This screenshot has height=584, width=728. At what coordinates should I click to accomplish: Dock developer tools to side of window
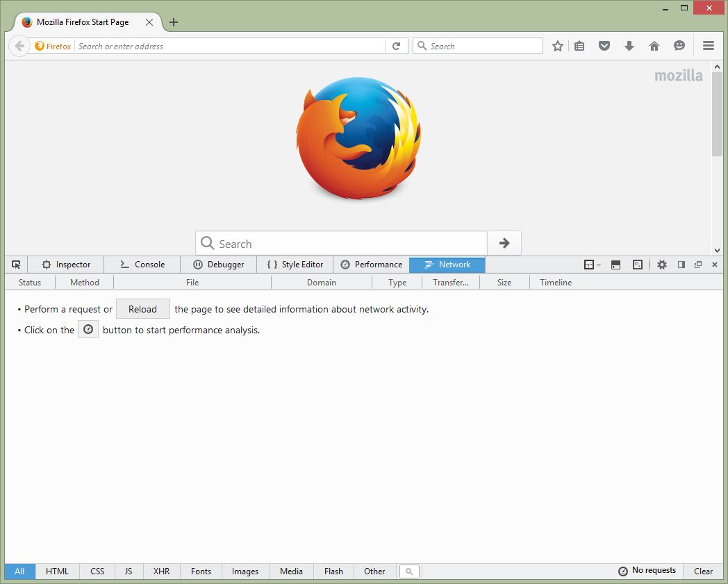tap(681, 265)
